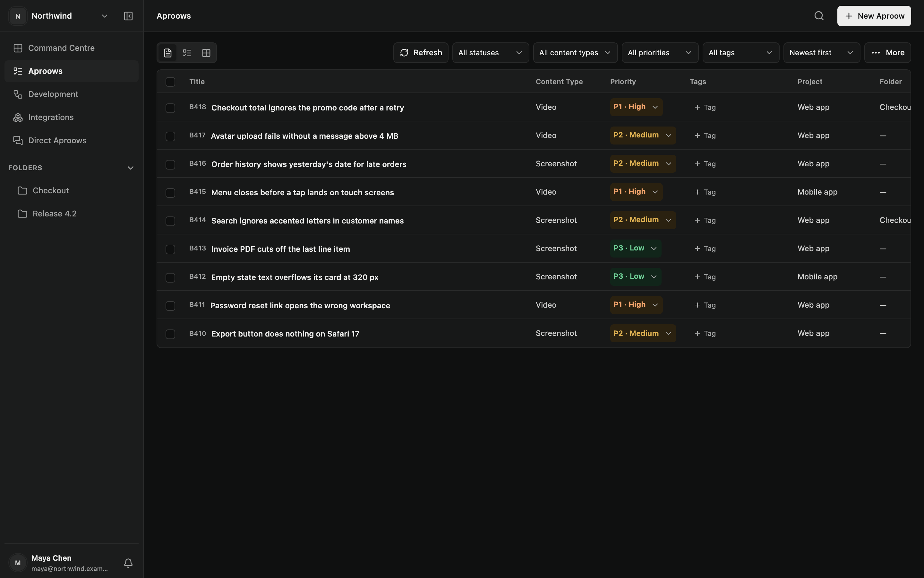Switch to list view icon
The width and height of the screenshot is (924, 578).
187,53
